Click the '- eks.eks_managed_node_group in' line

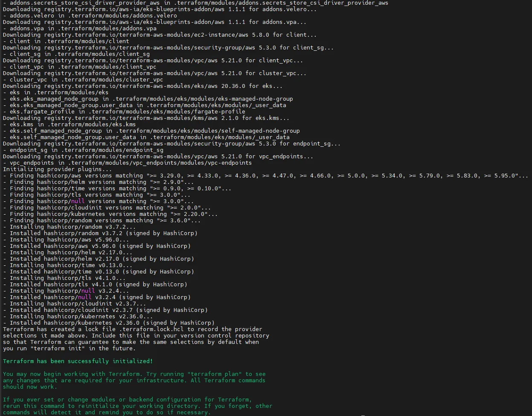pyautogui.click(x=148, y=99)
